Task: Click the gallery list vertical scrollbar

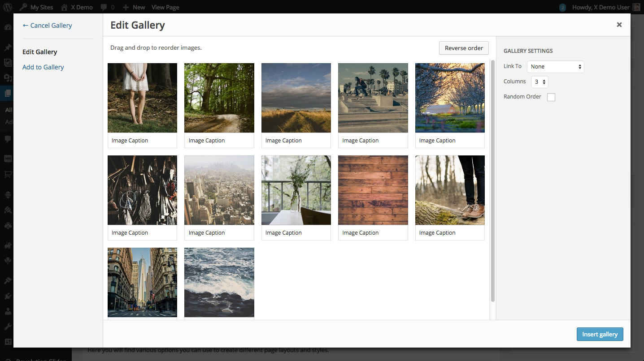Action: pyautogui.click(x=493, y=181)
